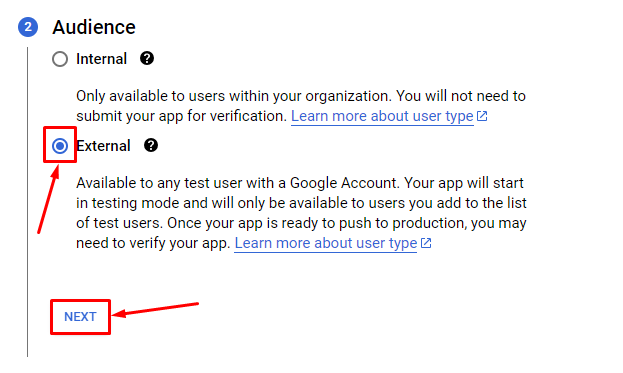This screenshot has height=373, width=623.
Task: Click the step 2 Audience number badge
Action: pos(28,27)
